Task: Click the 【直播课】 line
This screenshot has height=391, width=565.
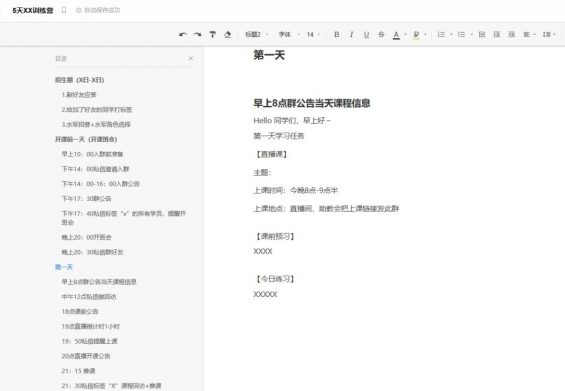Action: [271, 154]
